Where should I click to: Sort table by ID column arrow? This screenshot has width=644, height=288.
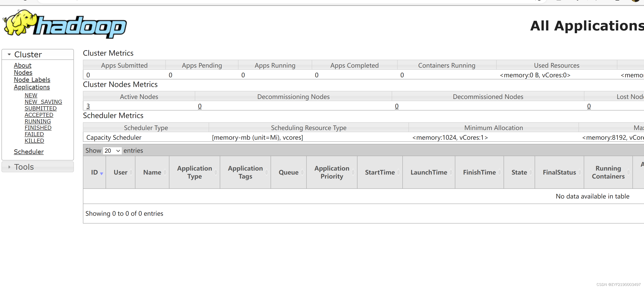tap(102, 173)
